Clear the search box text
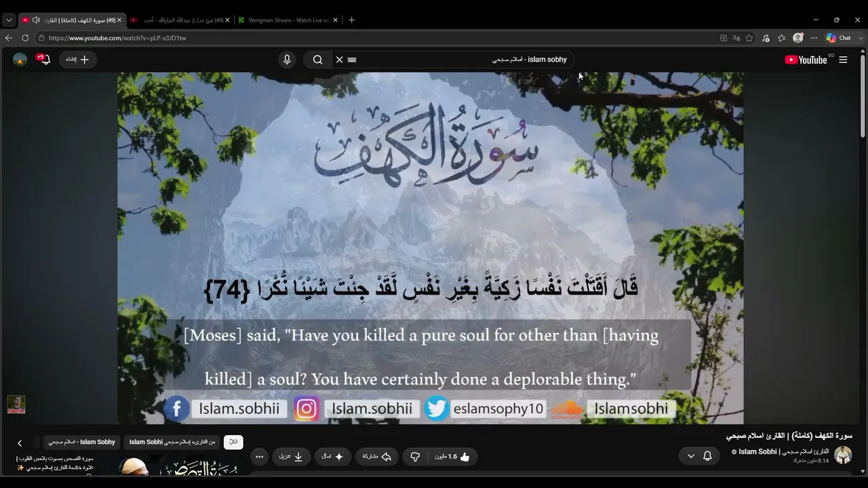 click(340, 60)
